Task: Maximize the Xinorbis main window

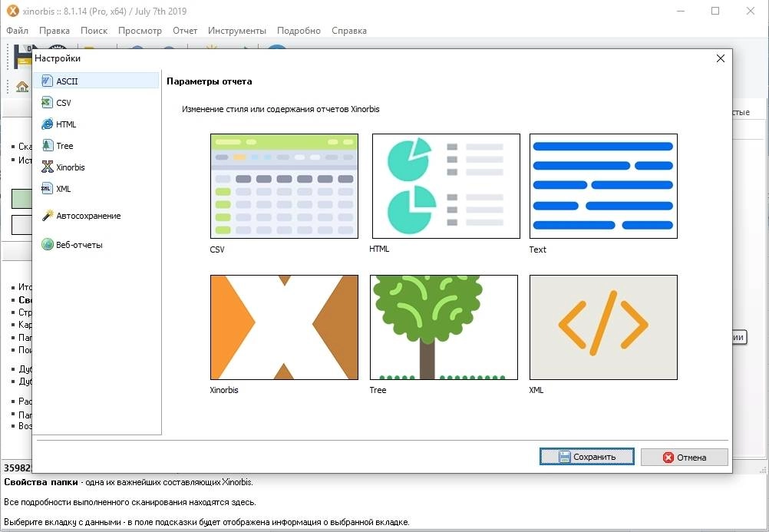Action: (x=715, y=11)
